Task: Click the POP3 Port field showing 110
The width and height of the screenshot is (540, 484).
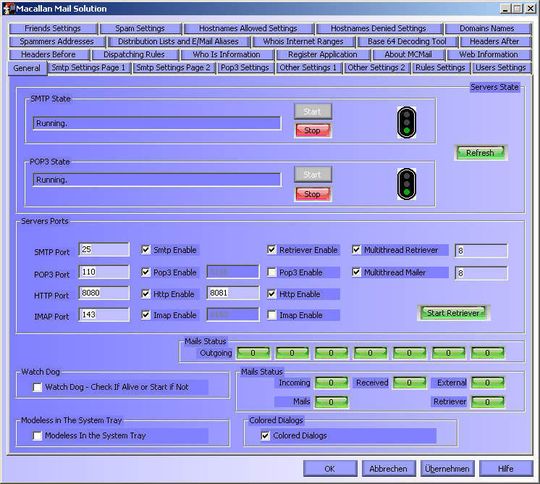Action: (x=104, y=272)
